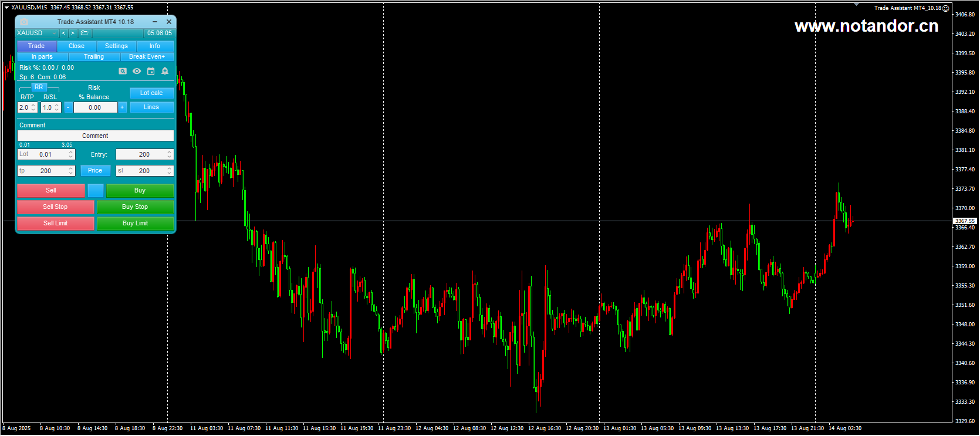
Task: Click the Sell button
Action: pos(51,191)
